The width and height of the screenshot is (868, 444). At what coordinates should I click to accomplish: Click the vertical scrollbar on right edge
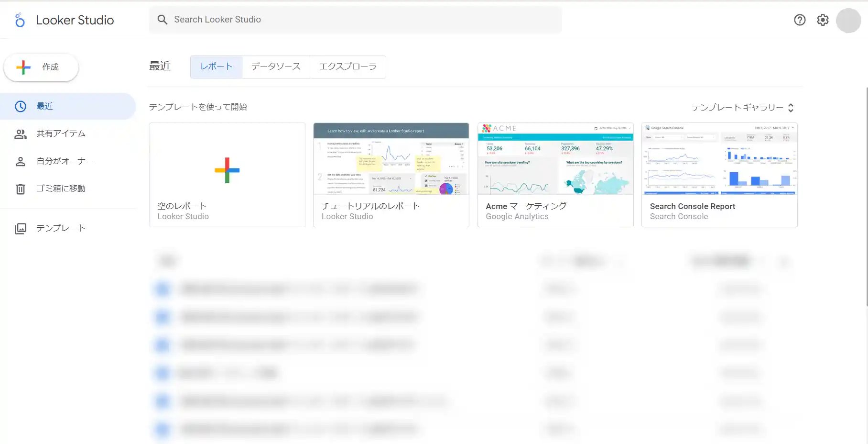click(866, 196)
